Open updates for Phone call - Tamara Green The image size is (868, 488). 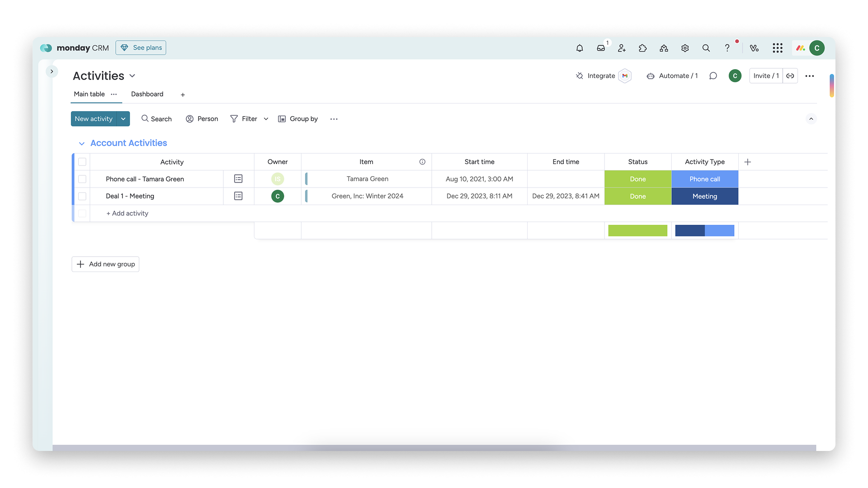tap(238, 179)
